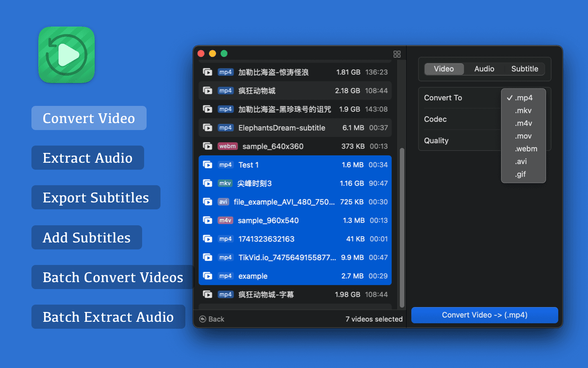This screenshot has height=368, width=588.
Task: Click the mkv format badge on 尖峰时刻3
Action: coord(225,184)
